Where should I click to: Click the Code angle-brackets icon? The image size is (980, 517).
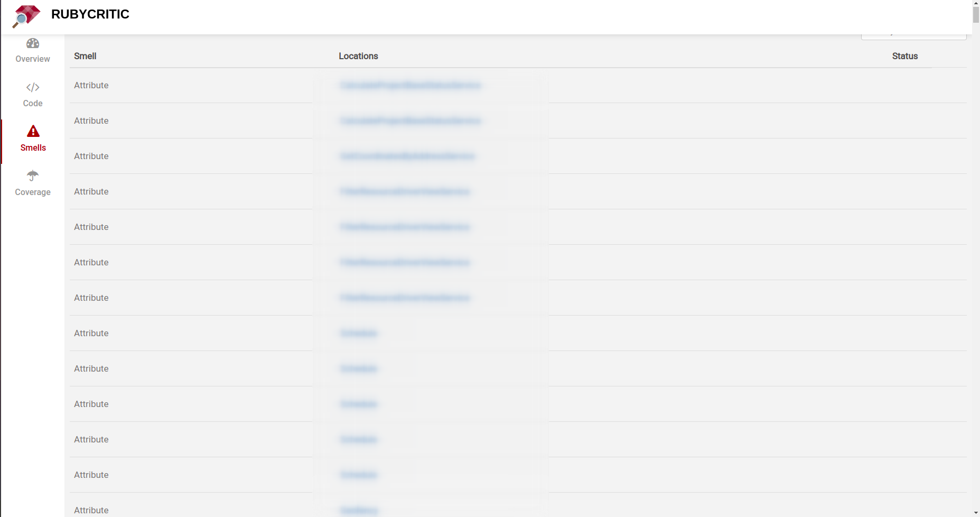point(33,87)
